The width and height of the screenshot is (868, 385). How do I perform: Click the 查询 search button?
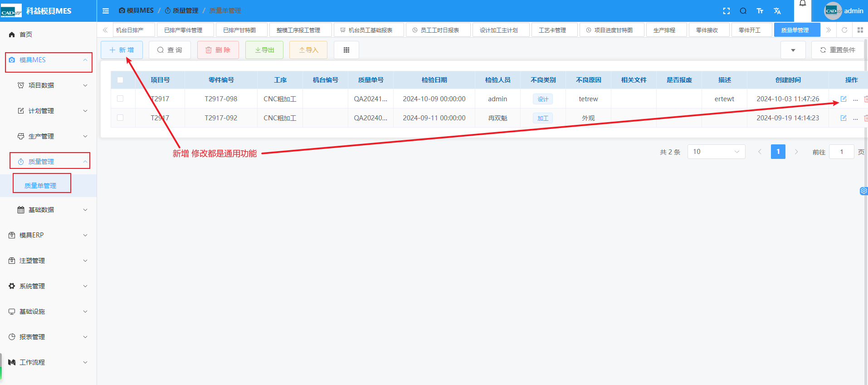click(170, 50)
